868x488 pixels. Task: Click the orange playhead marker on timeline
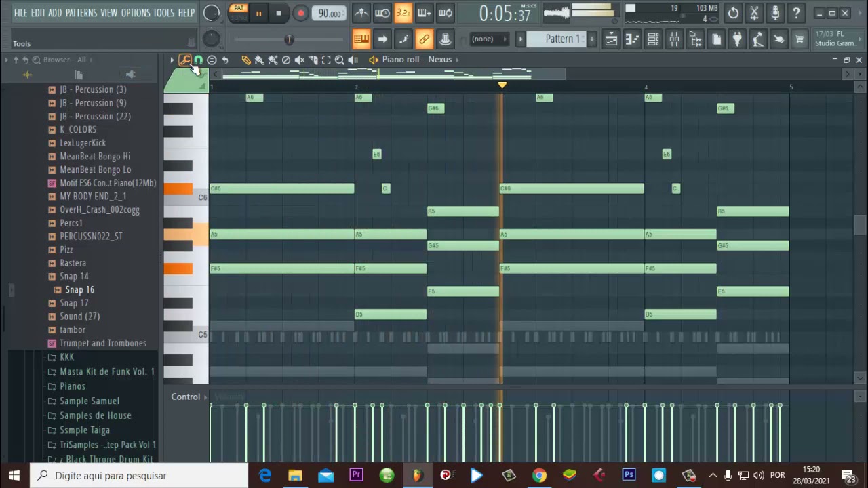click(502, 85)
